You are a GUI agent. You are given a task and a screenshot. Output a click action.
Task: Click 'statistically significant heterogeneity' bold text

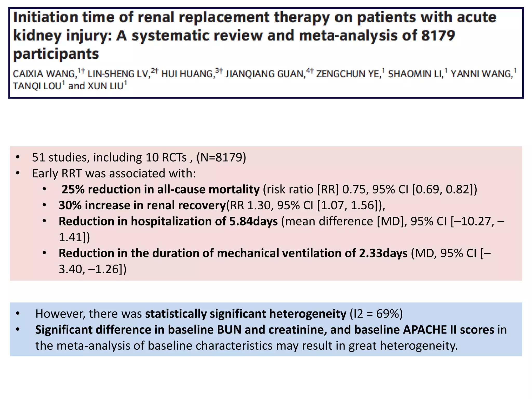click(x=246, y=314)
